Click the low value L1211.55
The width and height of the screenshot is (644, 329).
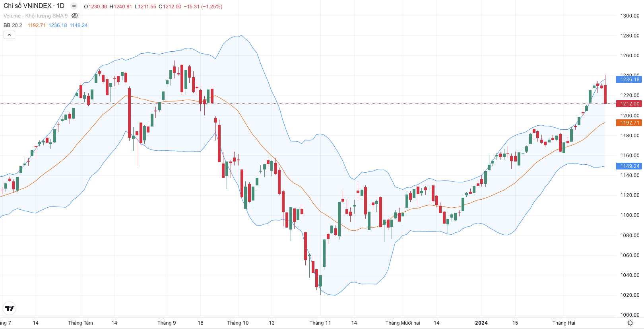point(145,7)
